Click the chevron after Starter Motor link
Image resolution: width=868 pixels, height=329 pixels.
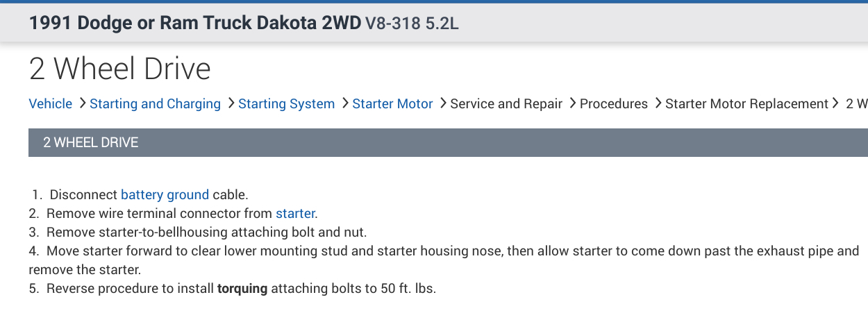pos(443,103)
